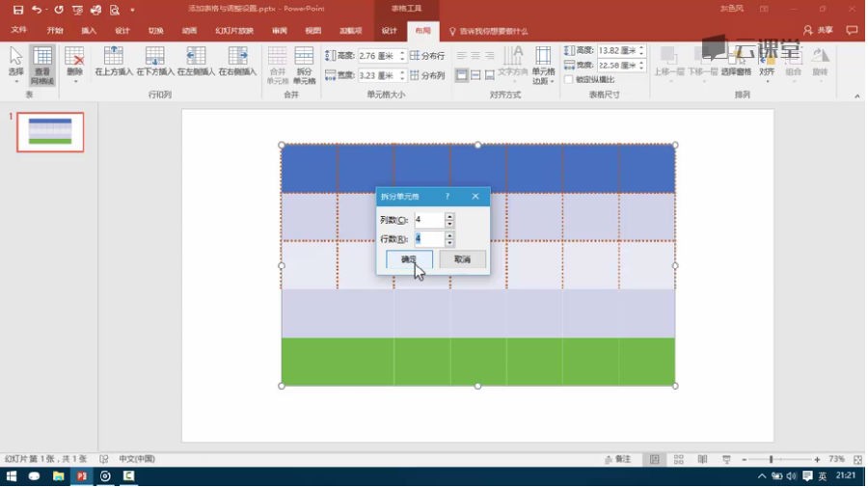Enable Lock Aspect Ratio (锁定纵横比) checkbox
The width and height of the screenshot is (868, 488).
568,80
